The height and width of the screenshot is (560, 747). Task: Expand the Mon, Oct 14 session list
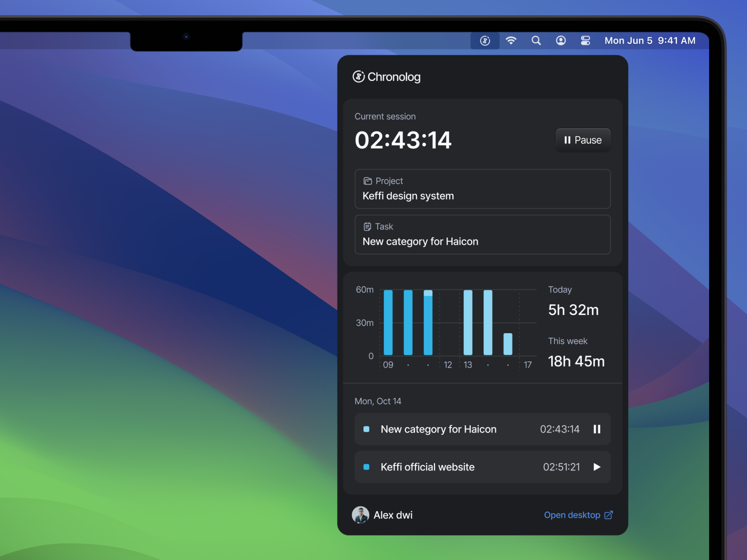377,401
